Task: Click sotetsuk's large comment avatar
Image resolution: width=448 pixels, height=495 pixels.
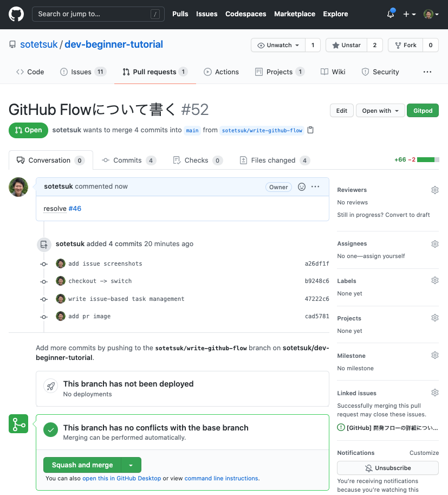Action: click(18, 187)
